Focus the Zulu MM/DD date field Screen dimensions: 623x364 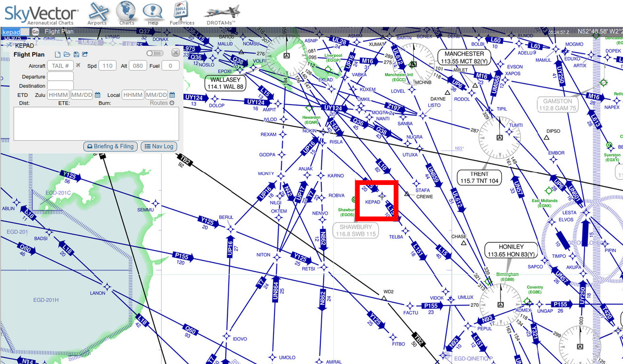[x=82, y=95]
